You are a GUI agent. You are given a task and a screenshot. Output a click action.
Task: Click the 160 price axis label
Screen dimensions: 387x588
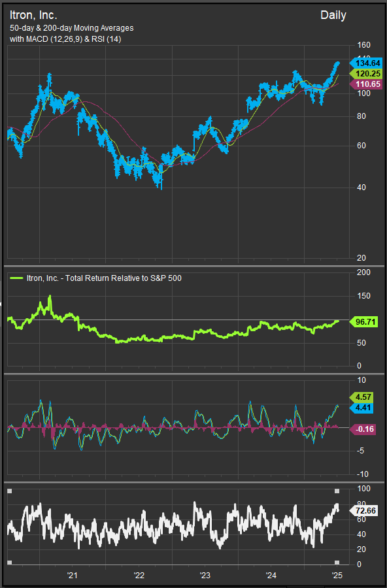[363, 45]
